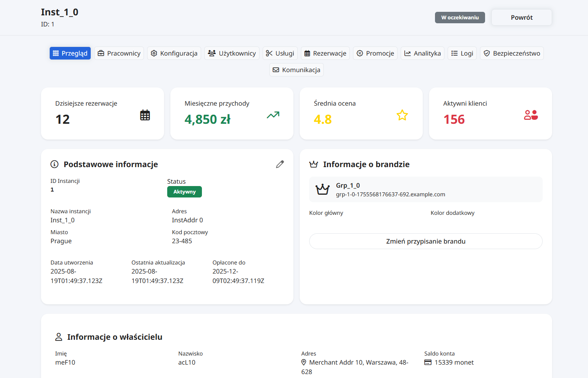Click the card icon beside 15339 monet

428,362
